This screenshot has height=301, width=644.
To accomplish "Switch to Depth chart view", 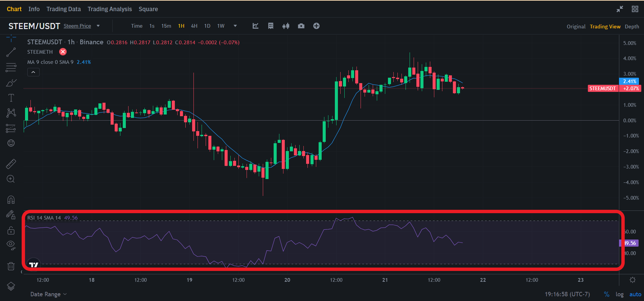I will pos(632,26).
